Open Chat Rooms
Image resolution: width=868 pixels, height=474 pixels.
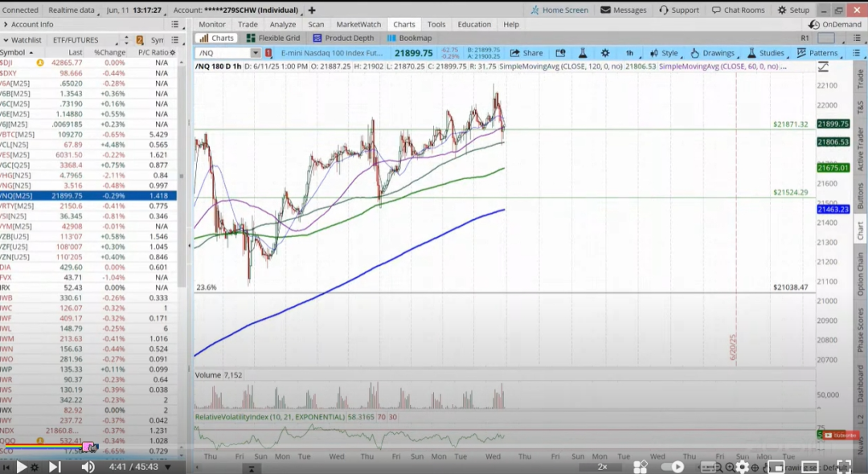click(x=739, y=10)
